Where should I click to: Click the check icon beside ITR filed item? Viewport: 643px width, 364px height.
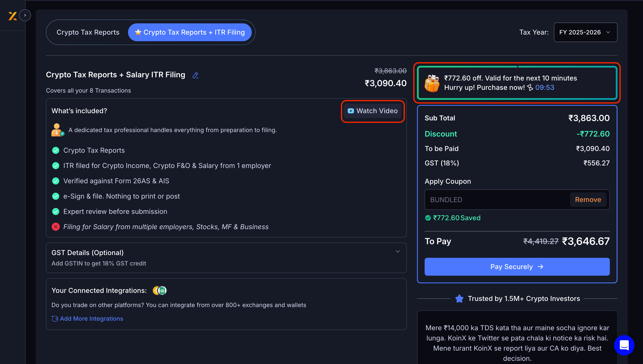point(55,166)
